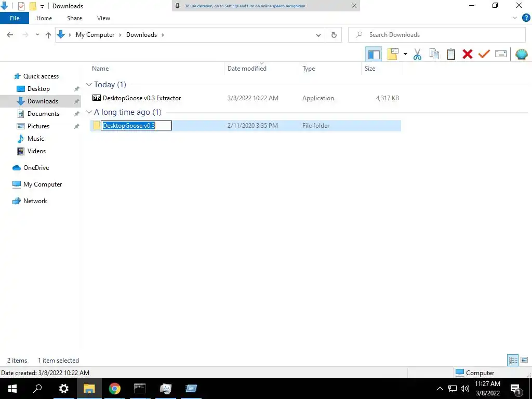532x399 pixels.
Task: Go up one folder level
Action: click(x=48, y=35)
